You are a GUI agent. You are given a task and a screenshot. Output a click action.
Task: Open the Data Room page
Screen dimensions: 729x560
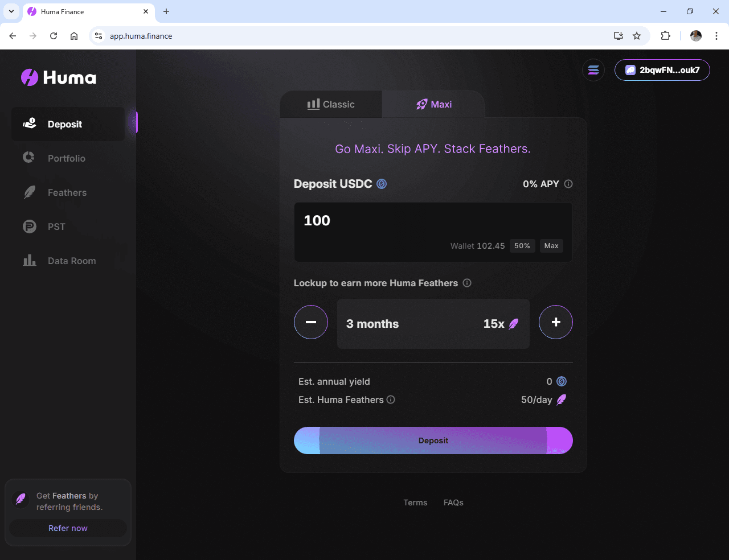(x=72, y=261)
